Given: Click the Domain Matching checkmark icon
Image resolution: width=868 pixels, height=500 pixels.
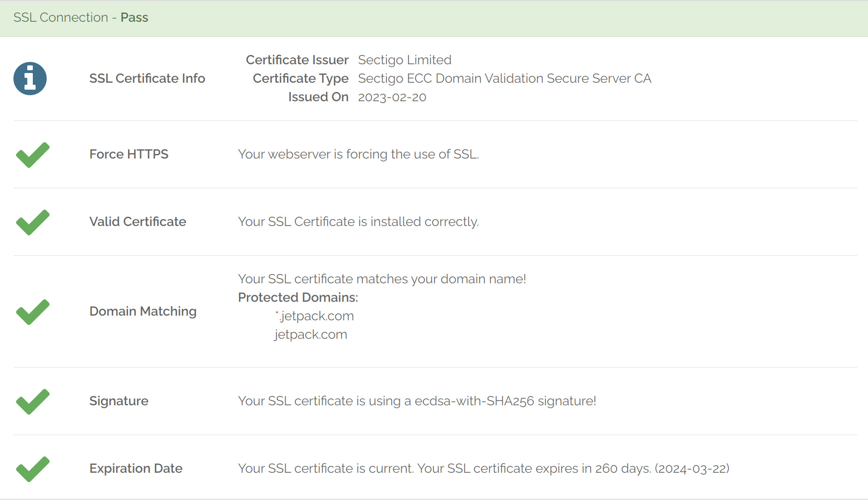Looking at the screenshot, I should (x=32, y=311).
